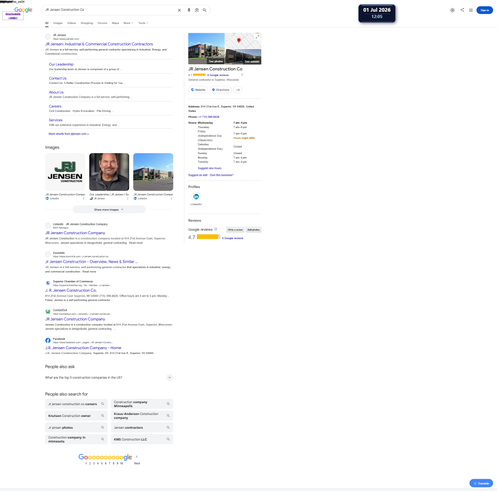Open more options next to Google reviews count
This screenshot has height=491, width=500.
tap(242, 75)
